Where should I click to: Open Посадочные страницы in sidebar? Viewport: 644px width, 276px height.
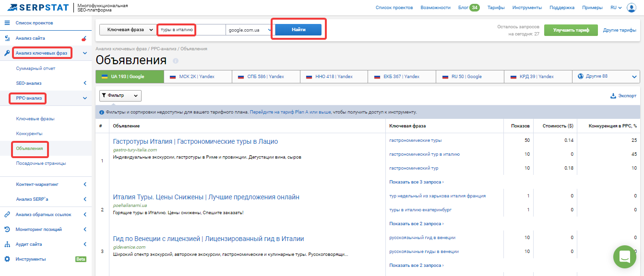pyautogui.click(x=41, y=163)
